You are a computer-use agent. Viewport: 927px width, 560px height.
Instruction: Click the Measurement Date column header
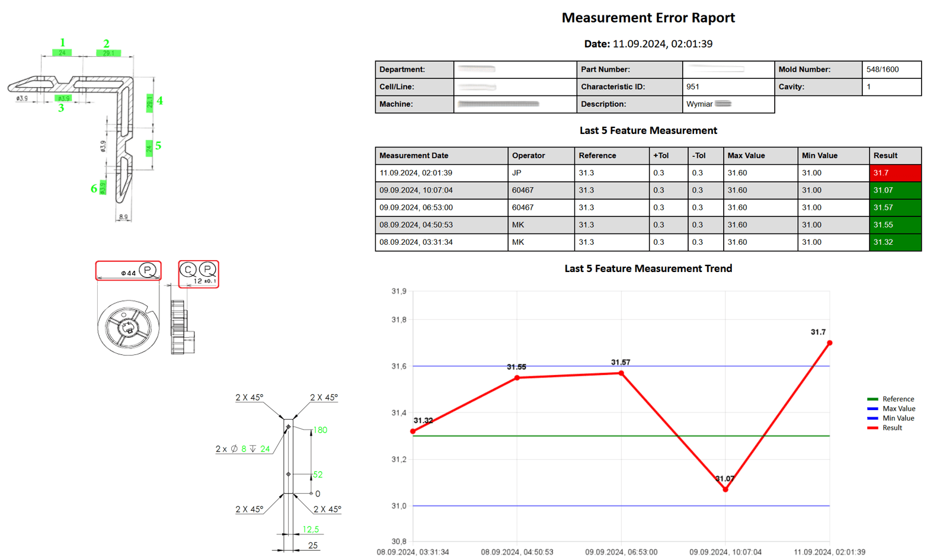pyautogui.click(x=414, y=156)
